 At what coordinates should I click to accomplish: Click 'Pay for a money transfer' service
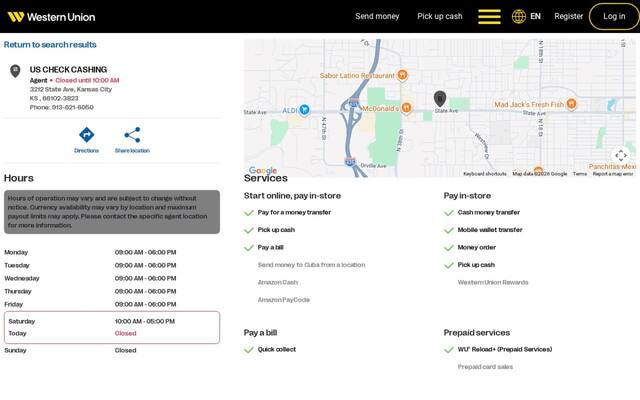[x=294, y=212]
